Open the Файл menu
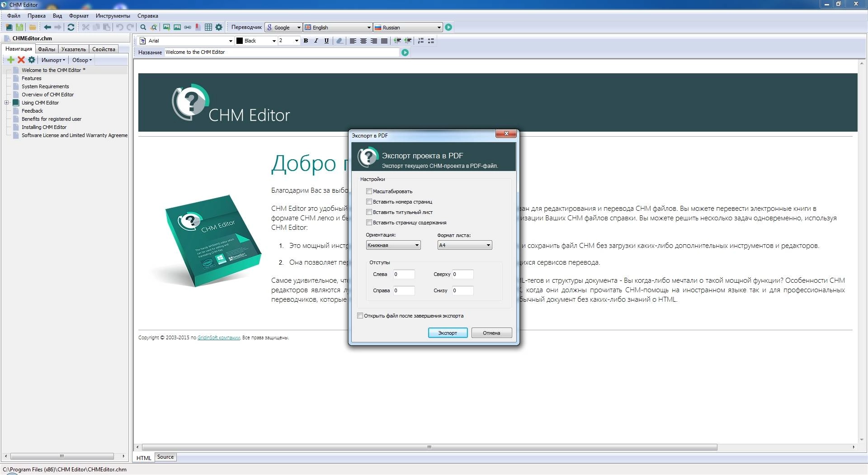 tap(14, 16)
